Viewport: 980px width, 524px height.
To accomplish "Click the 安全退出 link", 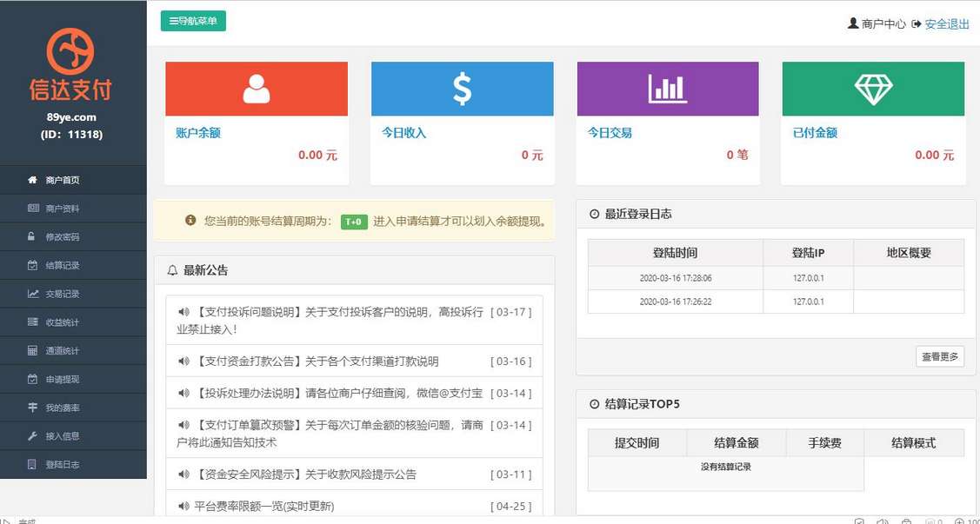I will point(947,24).
